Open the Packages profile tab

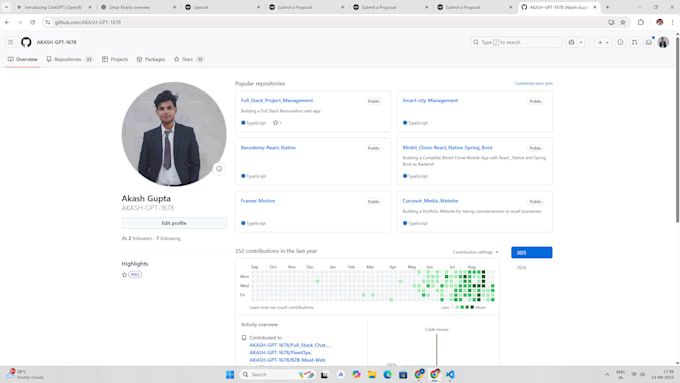click(x=151, y=59)
